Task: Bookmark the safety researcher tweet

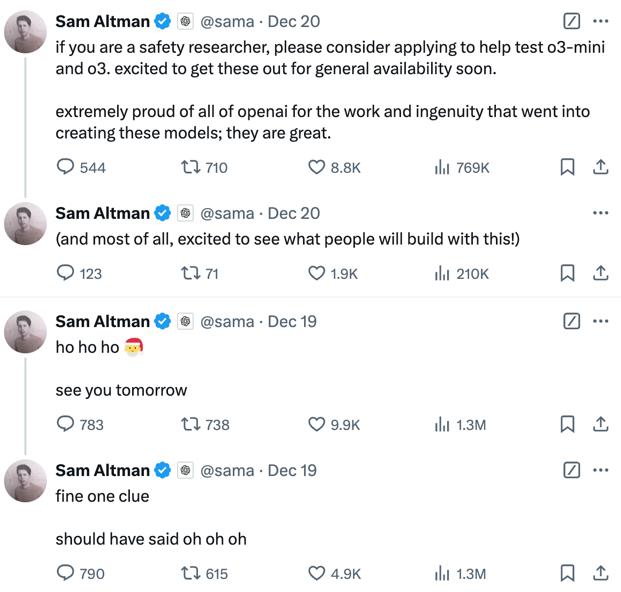Action: pyautogui.click(x=567, y=168)
